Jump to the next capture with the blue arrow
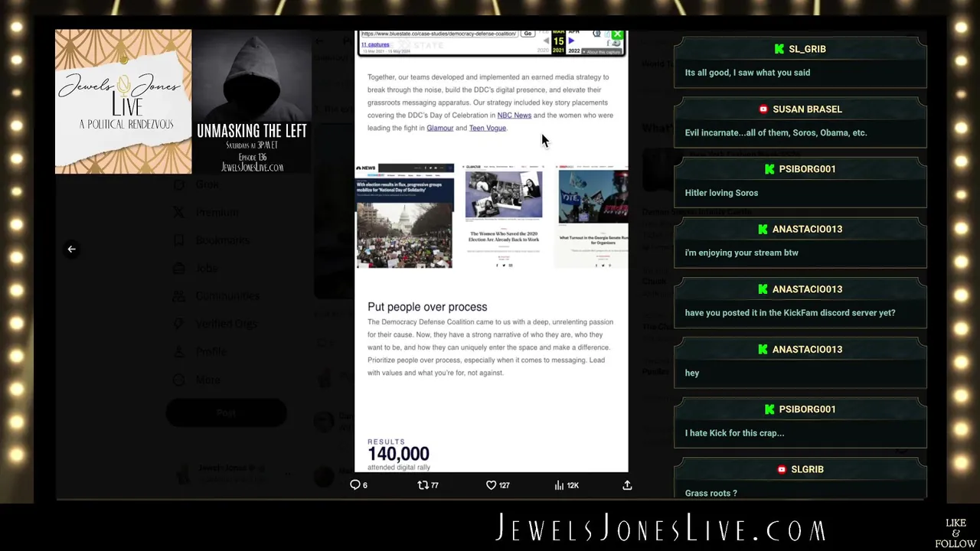Screen dimensions: 980x551 [571, 41]
